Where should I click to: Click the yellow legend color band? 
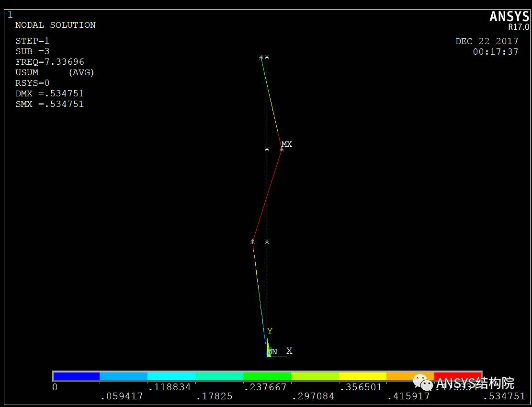[362, 376]
